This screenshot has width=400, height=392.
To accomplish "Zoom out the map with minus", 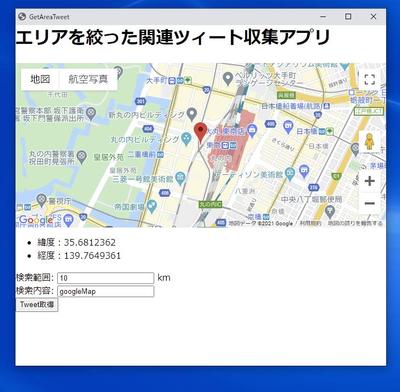I will coord(369,203).
